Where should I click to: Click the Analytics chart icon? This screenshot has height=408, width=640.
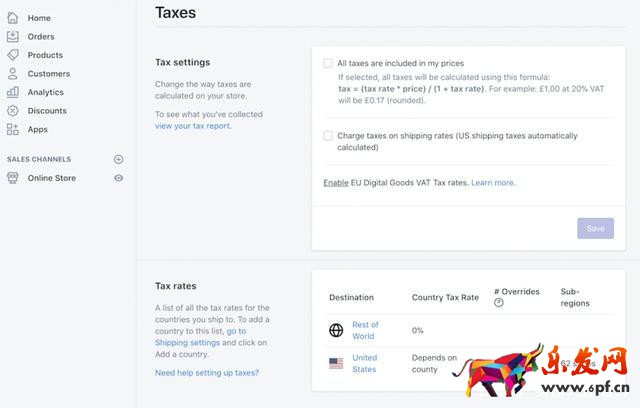[13, 92]
